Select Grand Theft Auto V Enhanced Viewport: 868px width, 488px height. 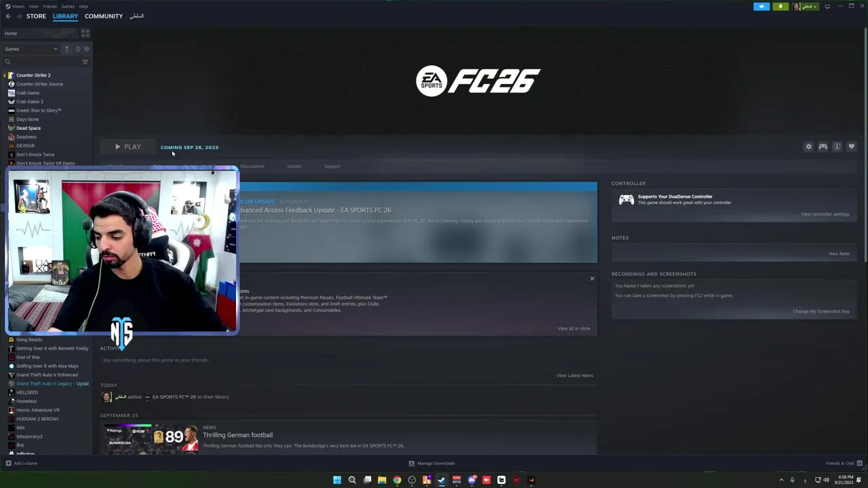[x=47, y=375]
